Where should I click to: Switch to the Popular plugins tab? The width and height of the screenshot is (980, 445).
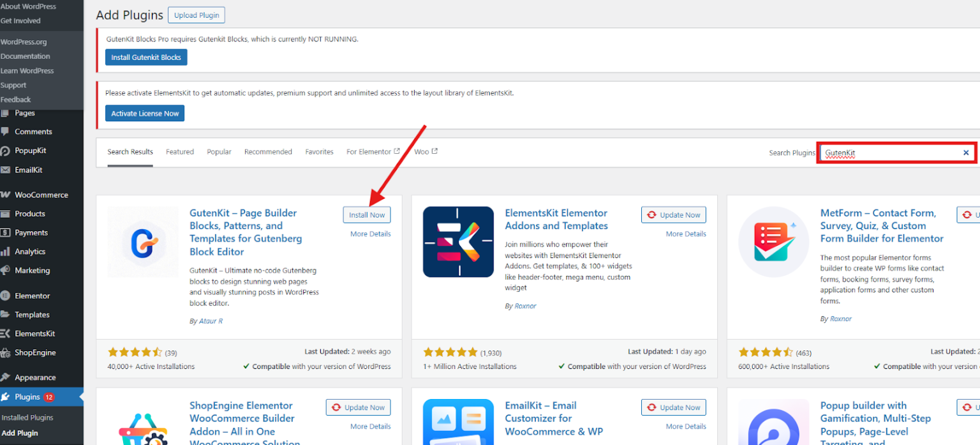coord(219,152)
